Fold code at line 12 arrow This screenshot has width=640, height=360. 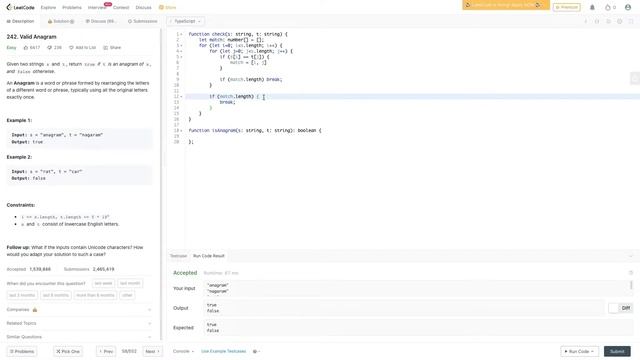coord(182,97)
